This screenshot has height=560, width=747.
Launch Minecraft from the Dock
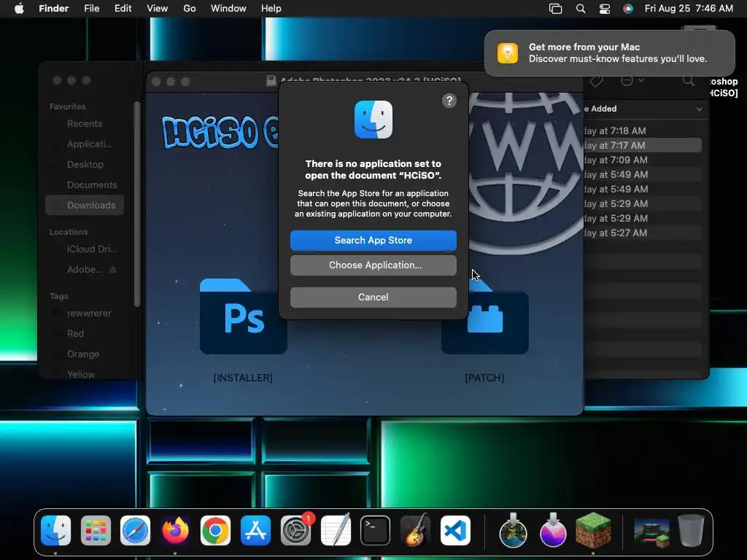(x=592, y=531)
